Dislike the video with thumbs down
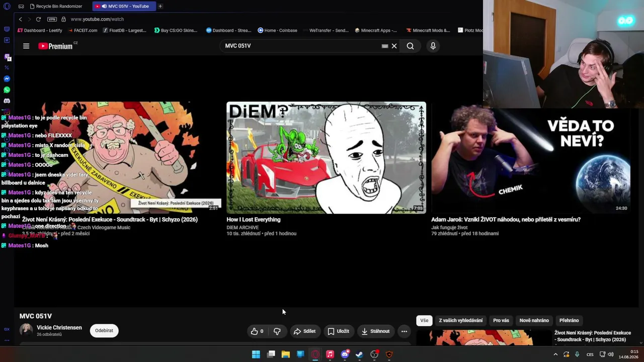644x362 pixels. coord(277,331)
